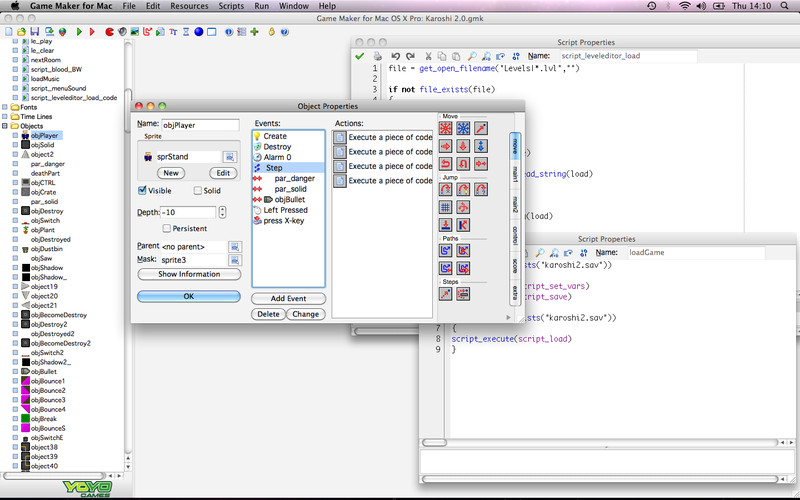Run the game with green play icon

[x=79, y=32]
